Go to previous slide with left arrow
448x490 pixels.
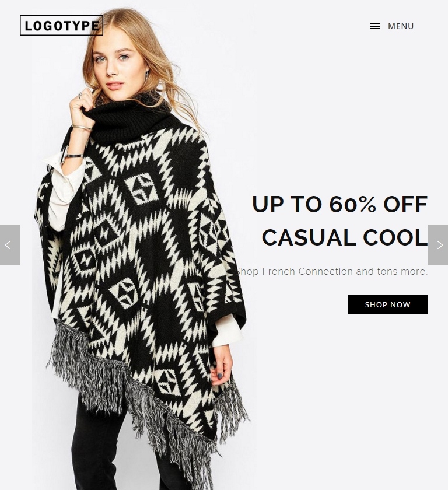pyautogui.click(x=10, y=245)
